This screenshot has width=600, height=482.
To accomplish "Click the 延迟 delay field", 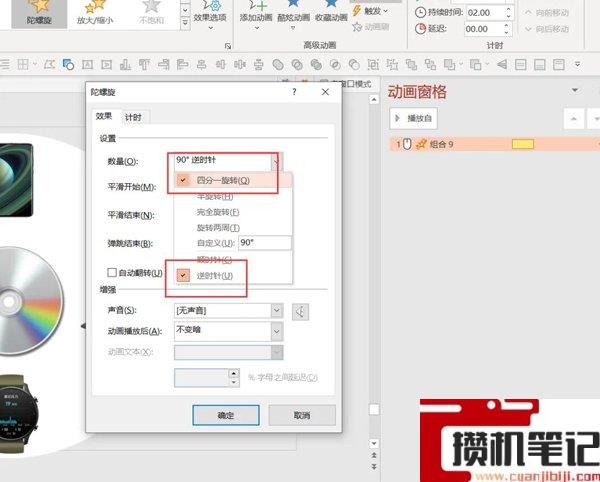I will tap(484, 29).
